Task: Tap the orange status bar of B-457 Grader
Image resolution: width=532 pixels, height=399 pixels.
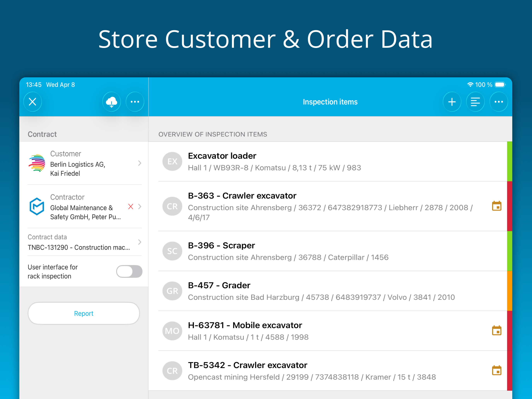Action: [510, 291]
